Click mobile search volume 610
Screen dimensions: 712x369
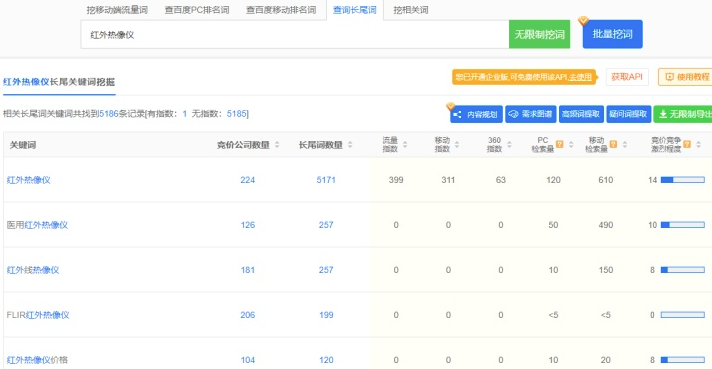pyautogui.click(x=606, y=180)
